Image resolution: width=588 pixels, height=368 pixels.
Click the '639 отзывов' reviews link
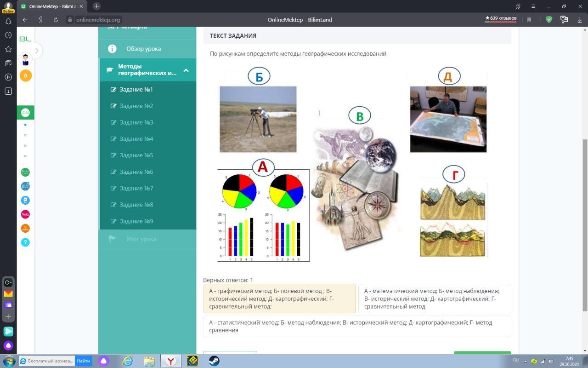tap(501, 19)
